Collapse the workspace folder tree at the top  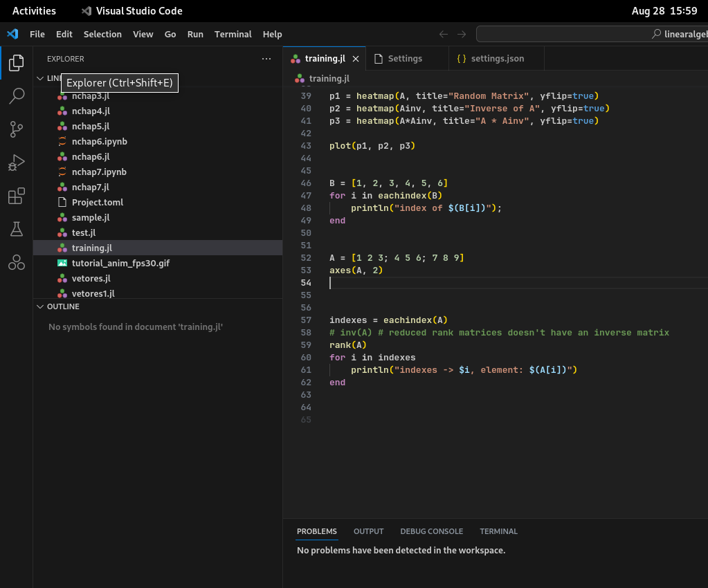tap(40, 78)
